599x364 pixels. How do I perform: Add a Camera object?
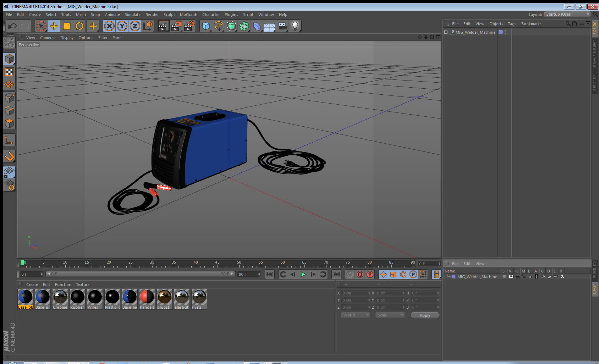tap(282, 26)
